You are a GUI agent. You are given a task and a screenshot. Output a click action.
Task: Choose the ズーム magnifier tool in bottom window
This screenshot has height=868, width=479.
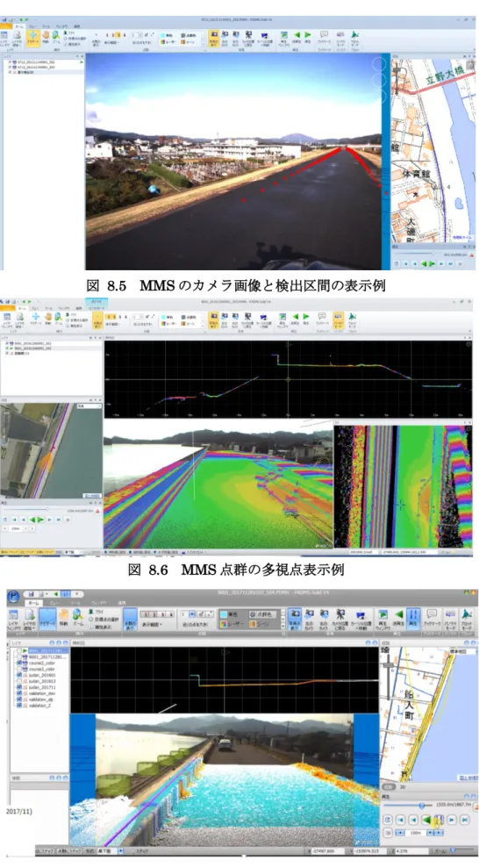tap(78, 620)
